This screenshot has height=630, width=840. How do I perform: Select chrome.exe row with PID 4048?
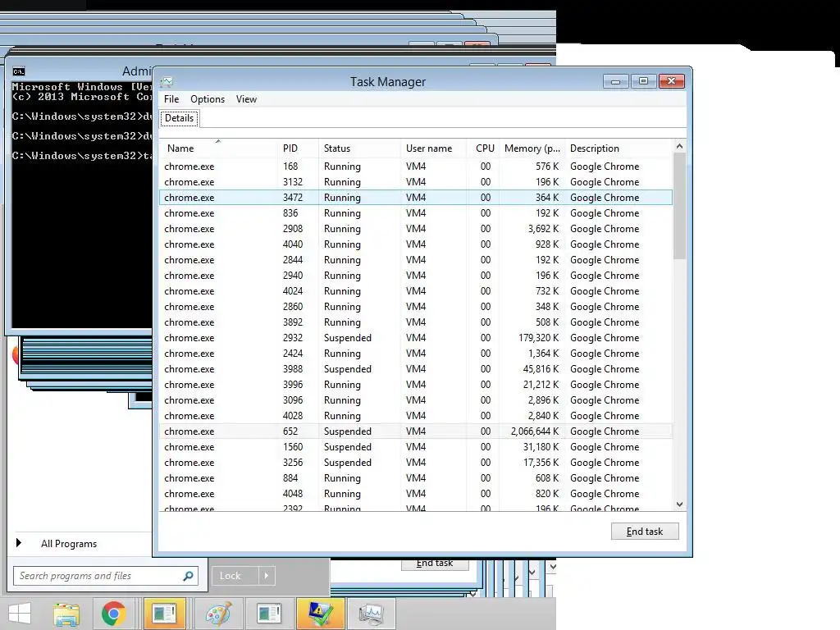click(x=416, y=493)
